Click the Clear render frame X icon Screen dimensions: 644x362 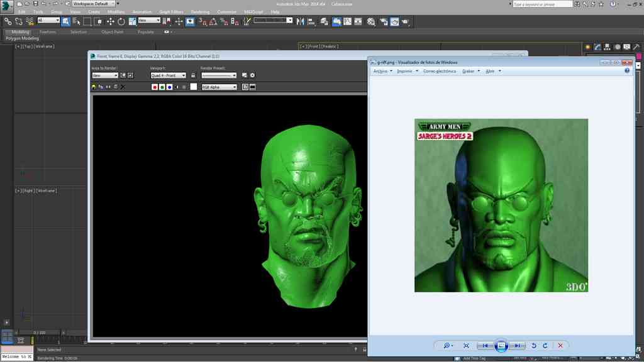coord(123,87)
